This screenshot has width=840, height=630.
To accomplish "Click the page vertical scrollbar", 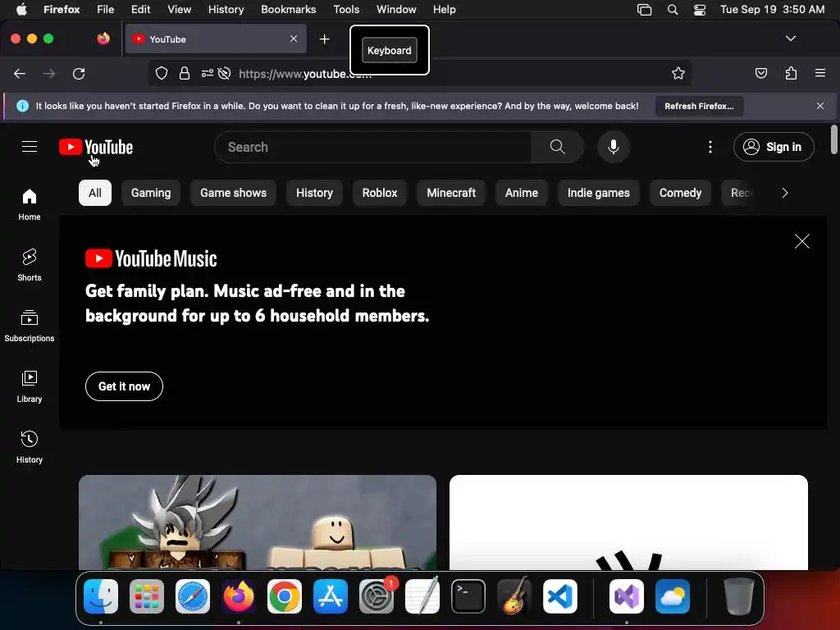I will coord(833,139).
